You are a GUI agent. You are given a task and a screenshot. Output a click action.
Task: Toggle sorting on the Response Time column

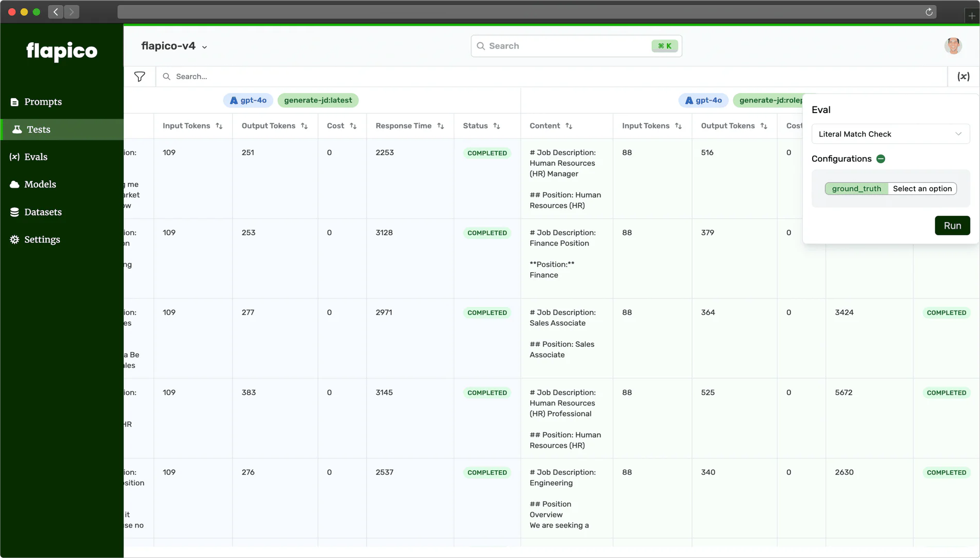pyautogui.click(x=440, y=126)
